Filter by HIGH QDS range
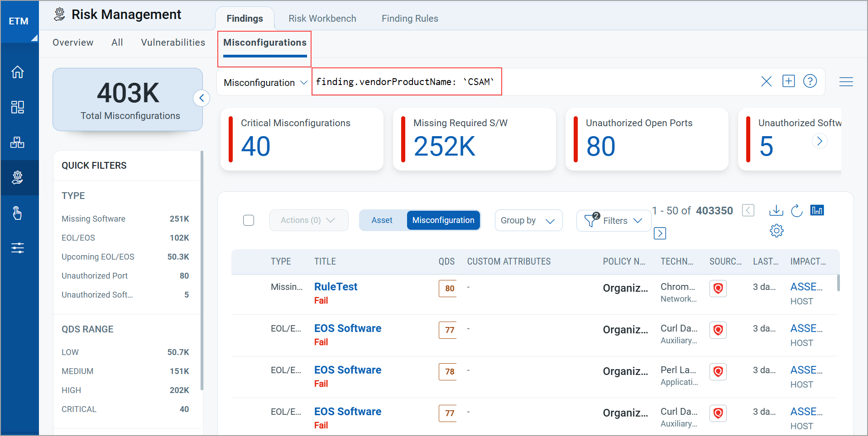Image resolution: width=868 pixels, height=436 pixels. click(x=125, y=390)
